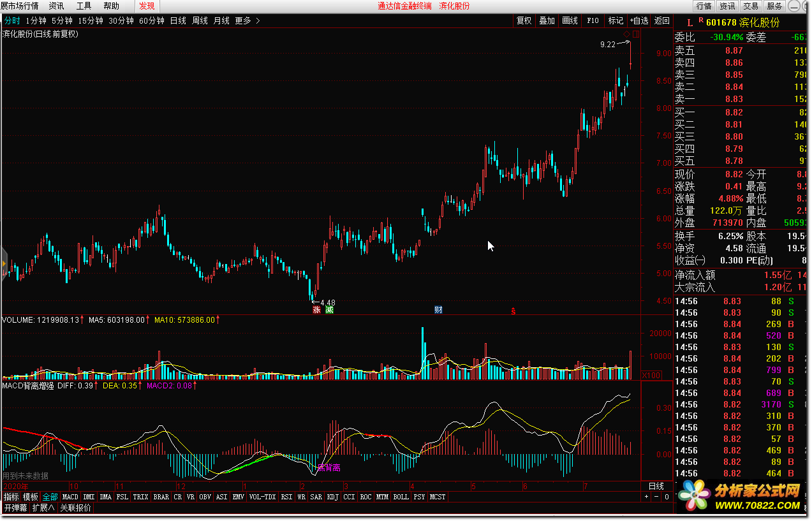
Task: Click the red $ marker under the chart
Action: tap(513, 311)
